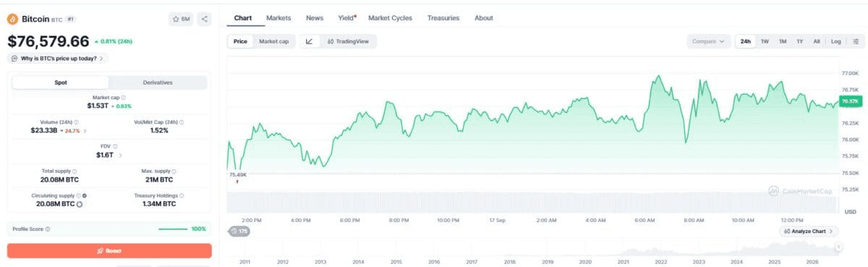Image resolution: width=868 pixels, height=267 pixels.
Task: Switch chart to Market cap view
Action: click(273, 41)
